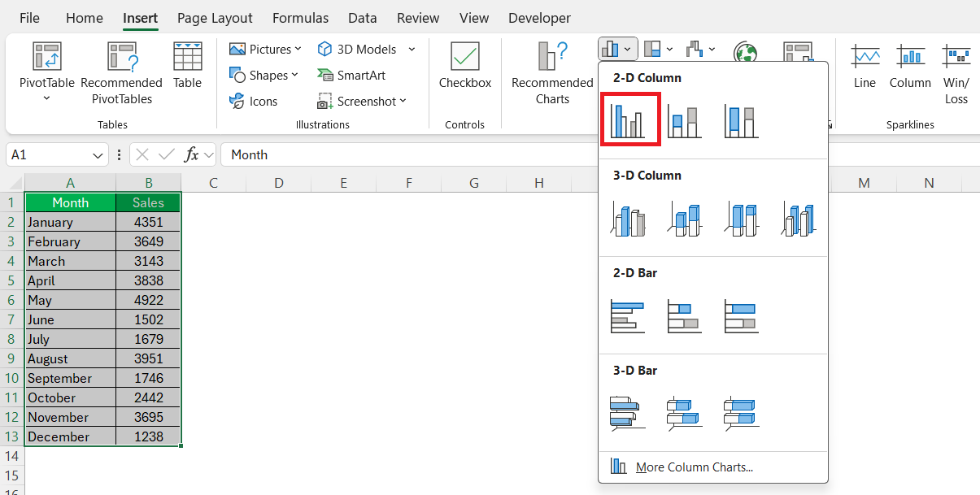This screenshot has width=980, height=495.
Task: Open the Screenshot dropdown
Action: (361, 101)
